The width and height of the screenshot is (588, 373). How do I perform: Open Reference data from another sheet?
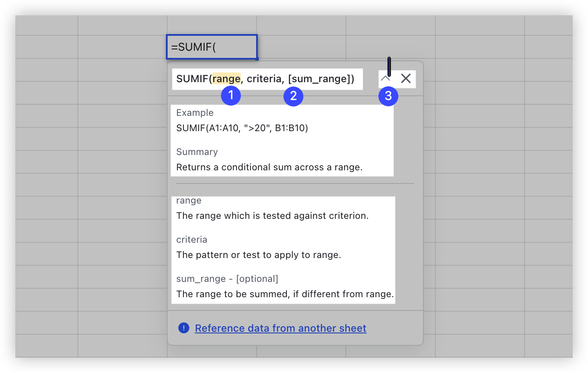click(x=281, y=328)
